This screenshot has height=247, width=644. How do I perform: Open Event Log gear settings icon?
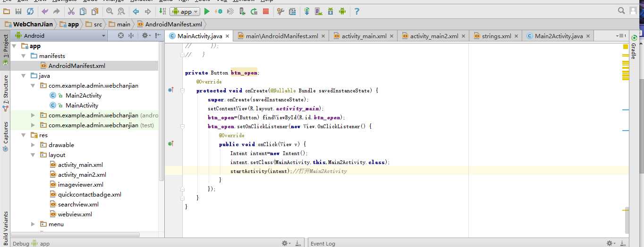point(610,243)
